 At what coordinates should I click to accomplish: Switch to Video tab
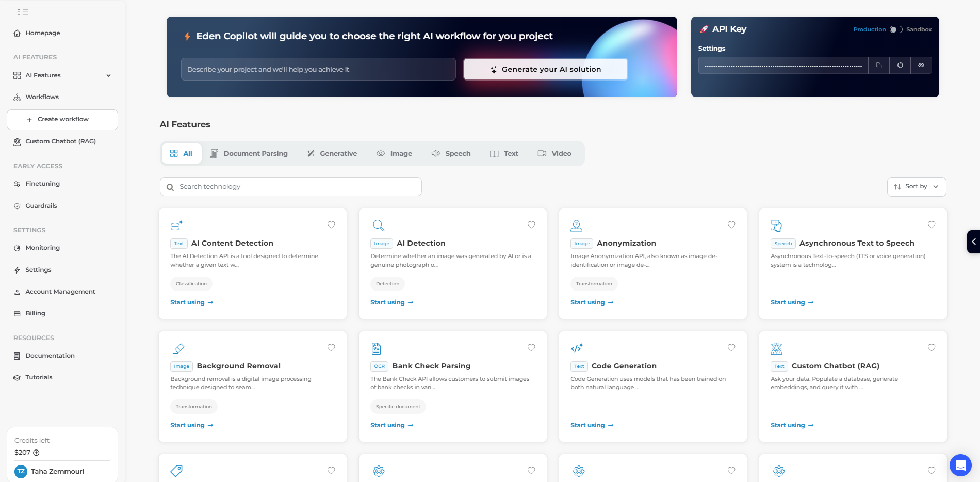[x=554, y=153]
